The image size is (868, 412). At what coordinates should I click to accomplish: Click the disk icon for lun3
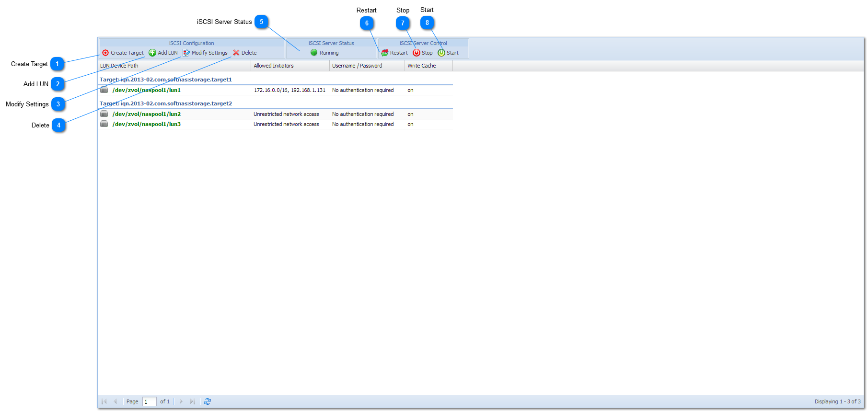(x=104, y=124)
